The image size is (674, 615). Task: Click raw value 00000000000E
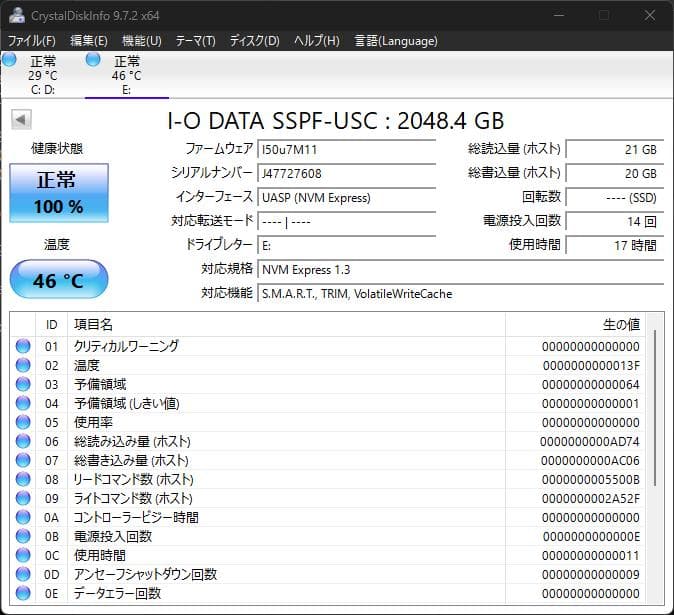[591, 536]
